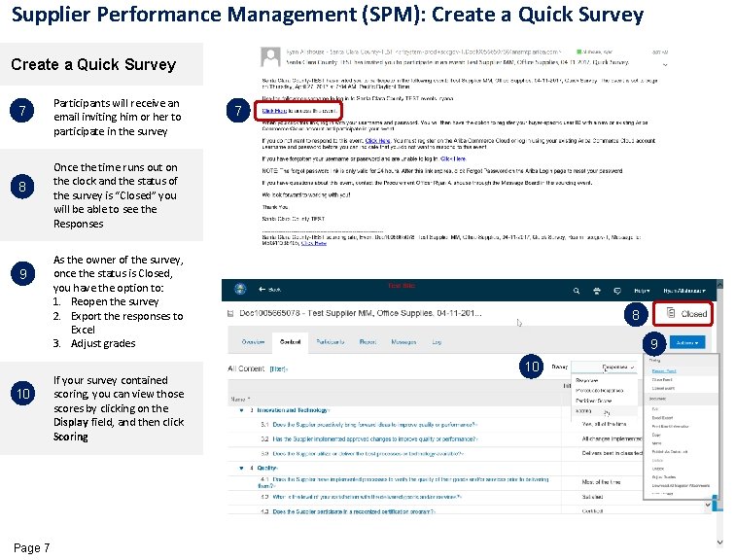735x560 pixels.
Task: Open the Messages tab
Action: click(403, 342)
